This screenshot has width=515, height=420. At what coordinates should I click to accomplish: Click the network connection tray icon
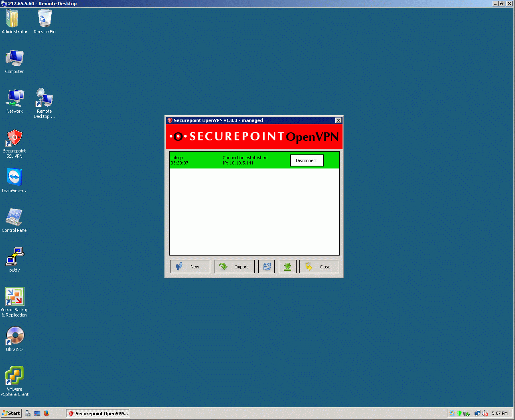(x=477, y=413)
